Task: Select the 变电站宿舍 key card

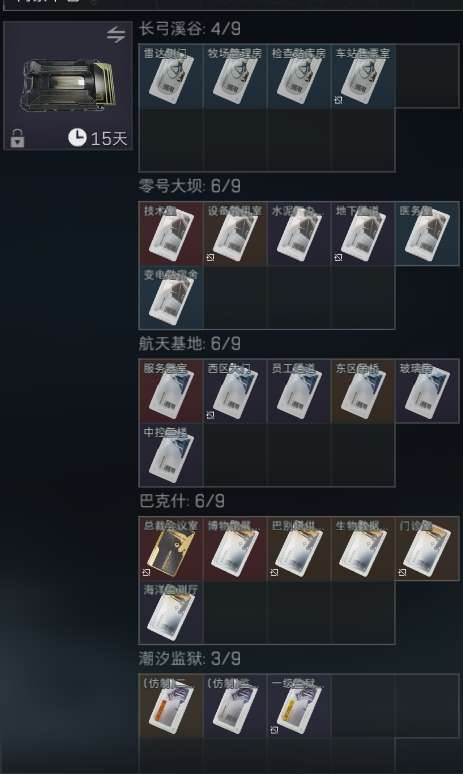Action: [171, 297]
